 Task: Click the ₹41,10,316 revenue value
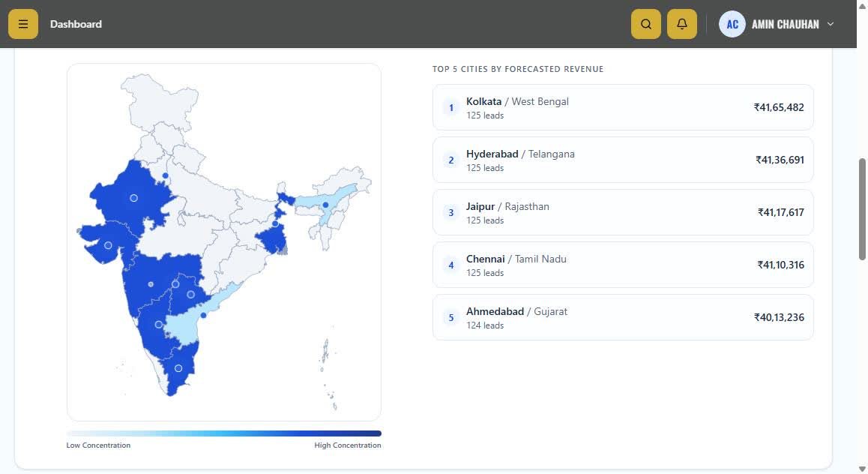coord(780,265)
